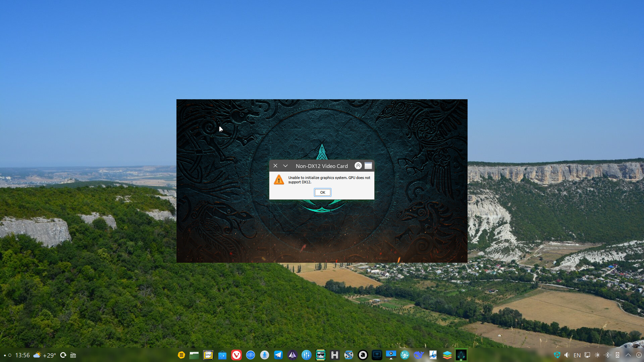Image resolution: width=644 pixels, height=362 pixels.
Task: Click the circled left-arrow panel button
Action: (x=639, y=355)
